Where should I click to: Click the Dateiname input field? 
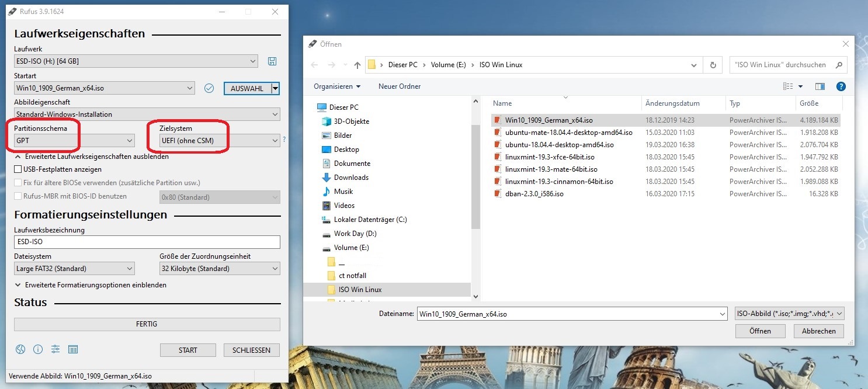click(572, 314)
